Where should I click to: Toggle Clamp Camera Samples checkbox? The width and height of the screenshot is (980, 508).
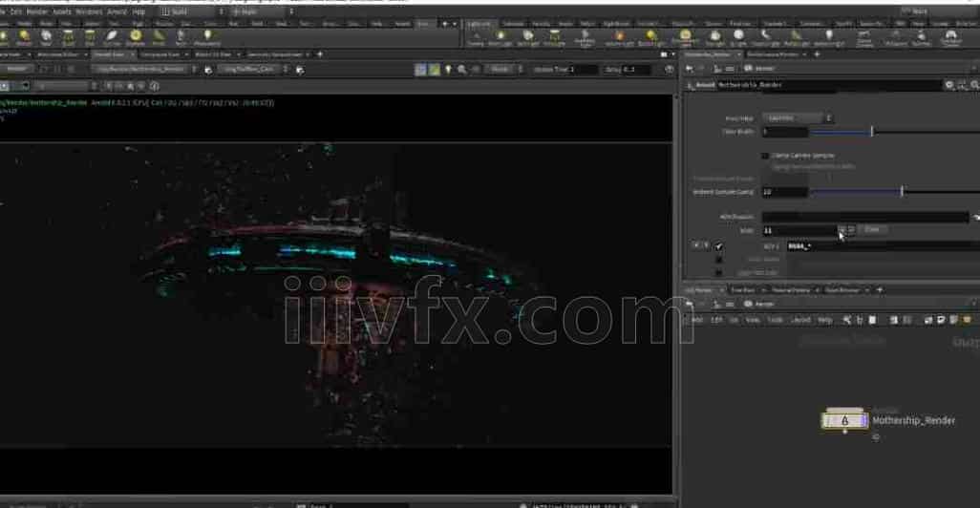coord(765,156)
